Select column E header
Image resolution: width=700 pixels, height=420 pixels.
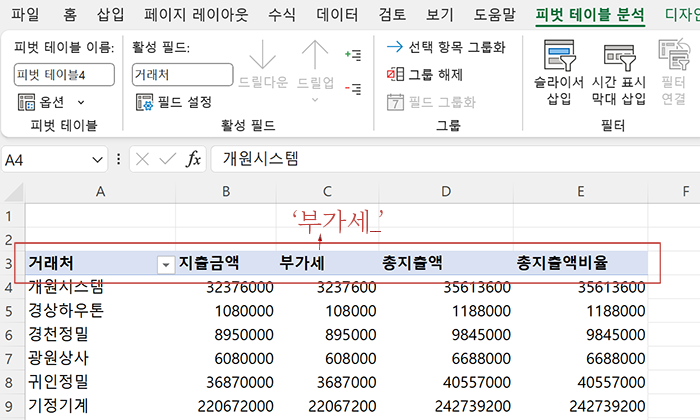click(x=580, y=192)
